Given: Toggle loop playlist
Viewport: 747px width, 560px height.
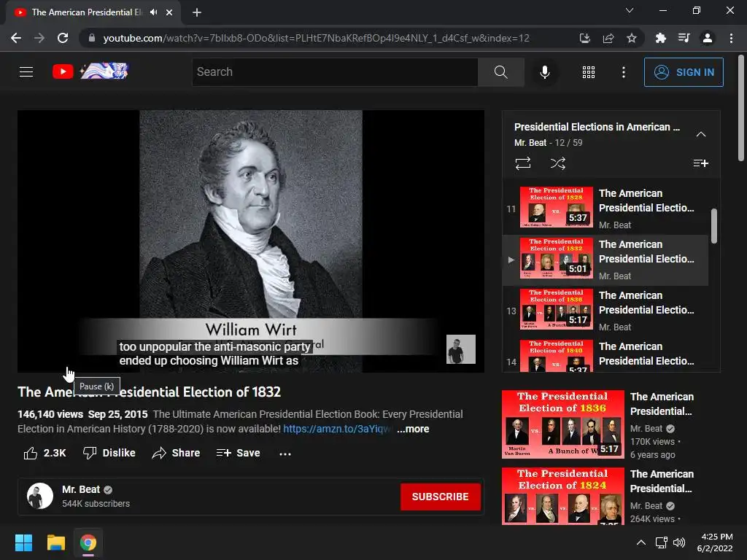Looking at the screenshot, I should coord(522,163).
